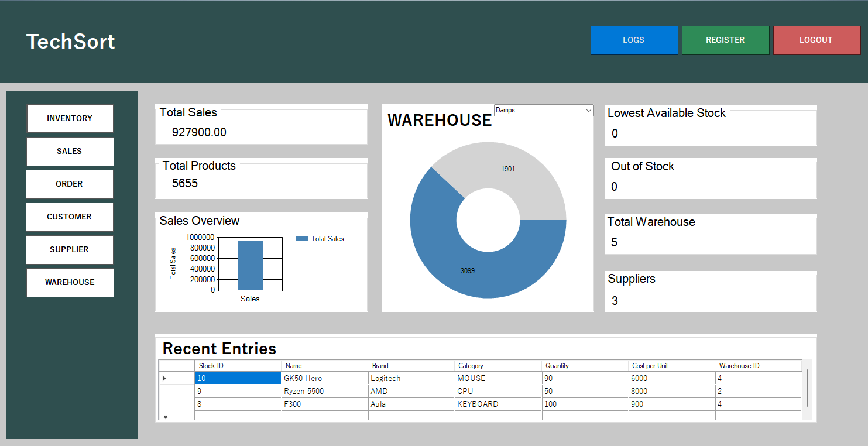Select the KEYBOARD category cell
Viewport: 868px width, 446px height.
[498, 404]
